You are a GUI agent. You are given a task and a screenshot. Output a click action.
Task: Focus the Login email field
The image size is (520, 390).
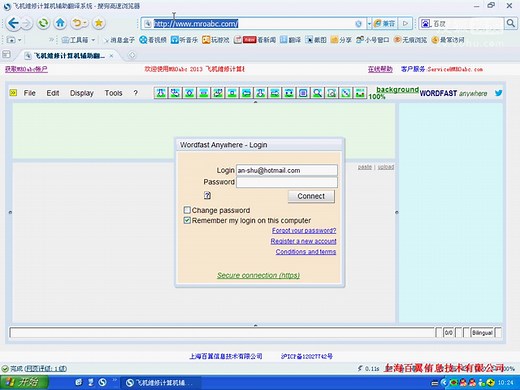[287, 170]
